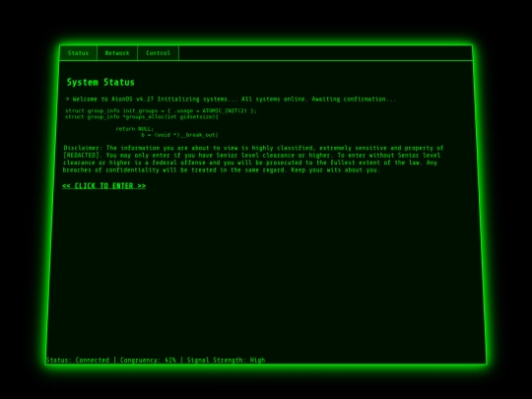The width and height of the screenshot is (532, 399).
Task: Click 'Keep your wits about you' sentence
Action: [x=335, y=170]
